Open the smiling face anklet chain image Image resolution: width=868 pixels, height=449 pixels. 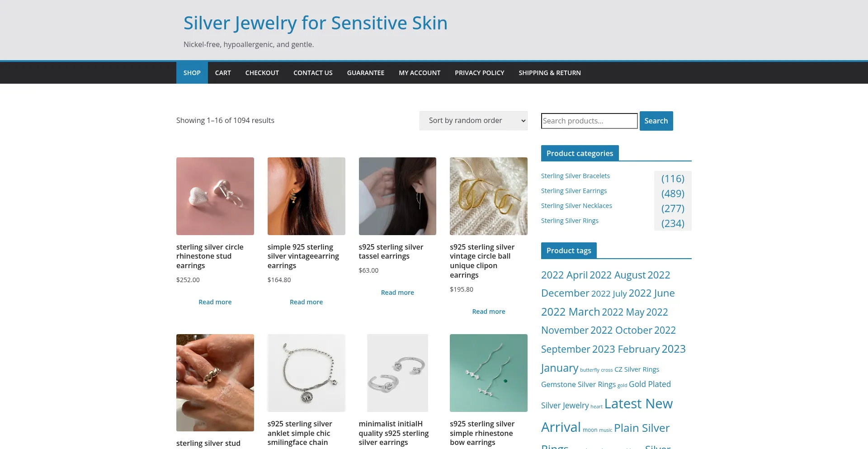307,373
